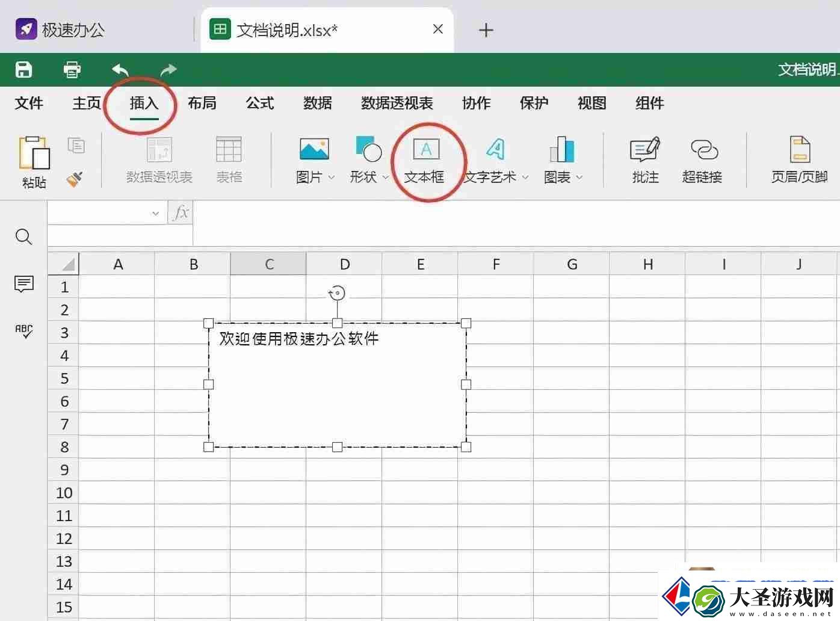The width and height of the screenshot is (840, 621).
Task: Open a new tab with plus button
Action: point(486,30)
